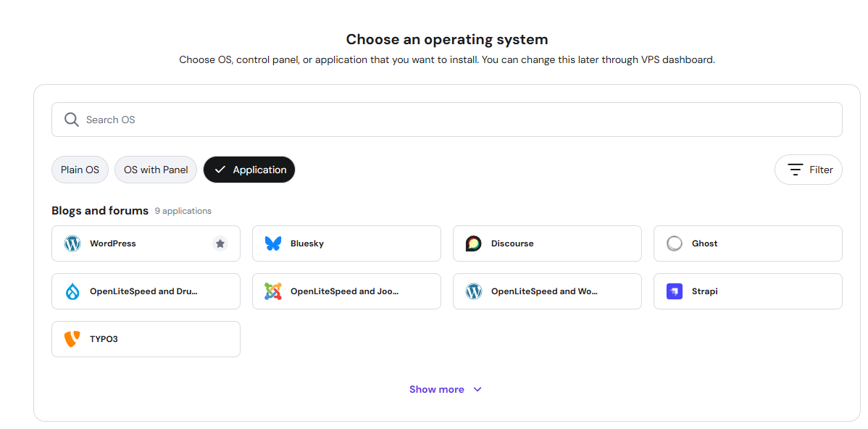
Task: Click the Joomla logo icon
Action: coord(273,291)
